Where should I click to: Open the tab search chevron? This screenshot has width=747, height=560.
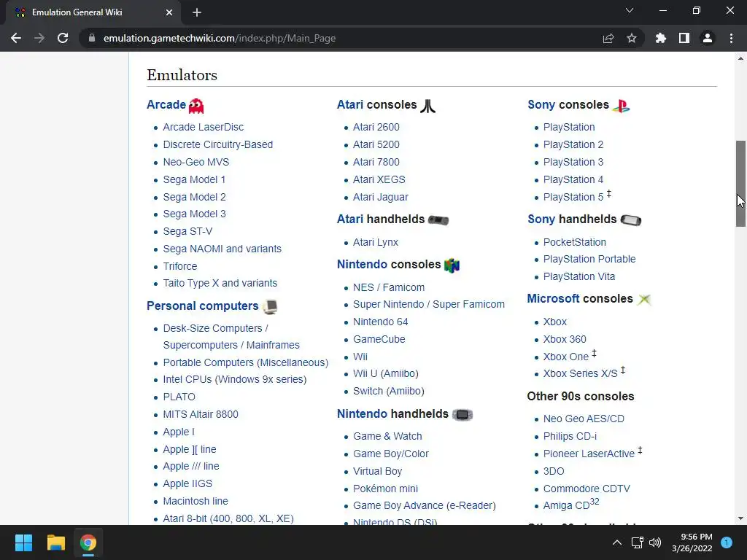(x=630, y=10)
